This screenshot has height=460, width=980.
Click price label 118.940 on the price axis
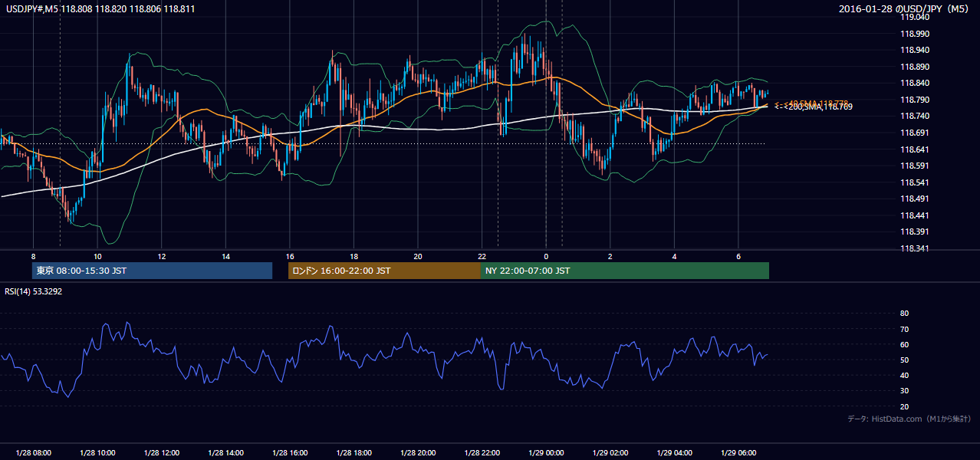pyautogui.click(x=914, y=50)
